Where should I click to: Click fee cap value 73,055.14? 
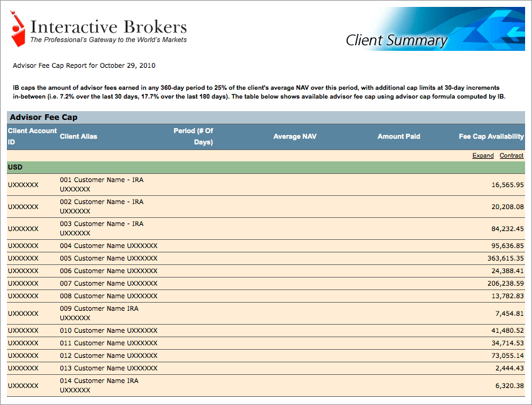508,355
